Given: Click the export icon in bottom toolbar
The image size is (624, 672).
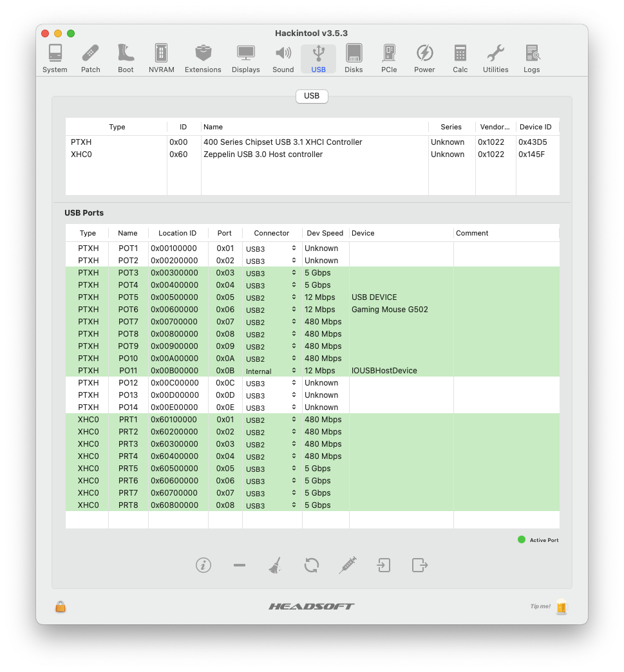Looking at the screenshot, I should coord(420,565).
